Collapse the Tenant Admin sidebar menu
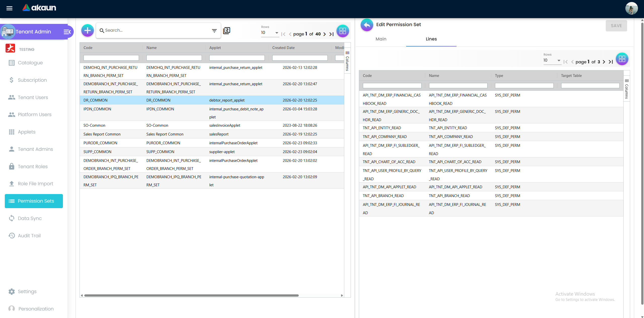This screenshot has width=644, height=318. [x=67, y=32]
